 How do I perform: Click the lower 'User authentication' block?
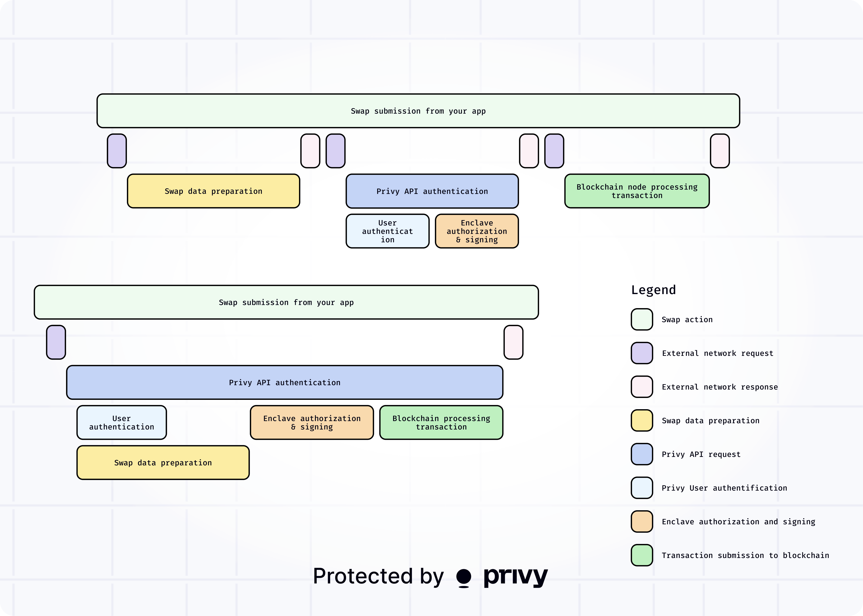[122, 423]
